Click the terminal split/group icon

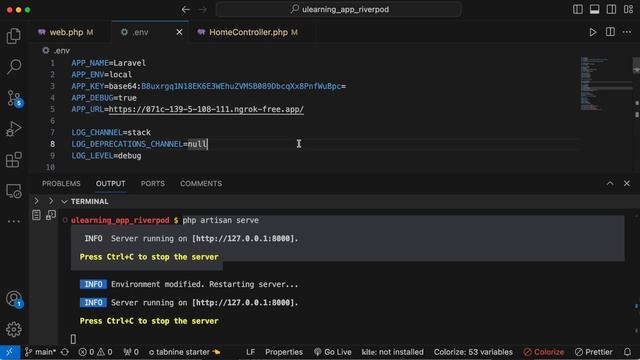click(51, 215)
